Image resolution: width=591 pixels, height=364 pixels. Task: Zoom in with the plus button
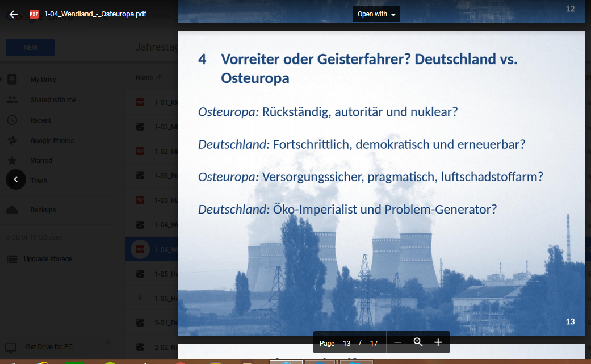(438, 342)
